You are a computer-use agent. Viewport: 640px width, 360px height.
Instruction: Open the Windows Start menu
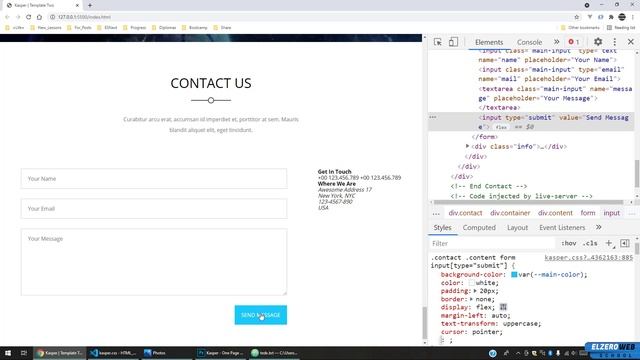tap(8, 353)
